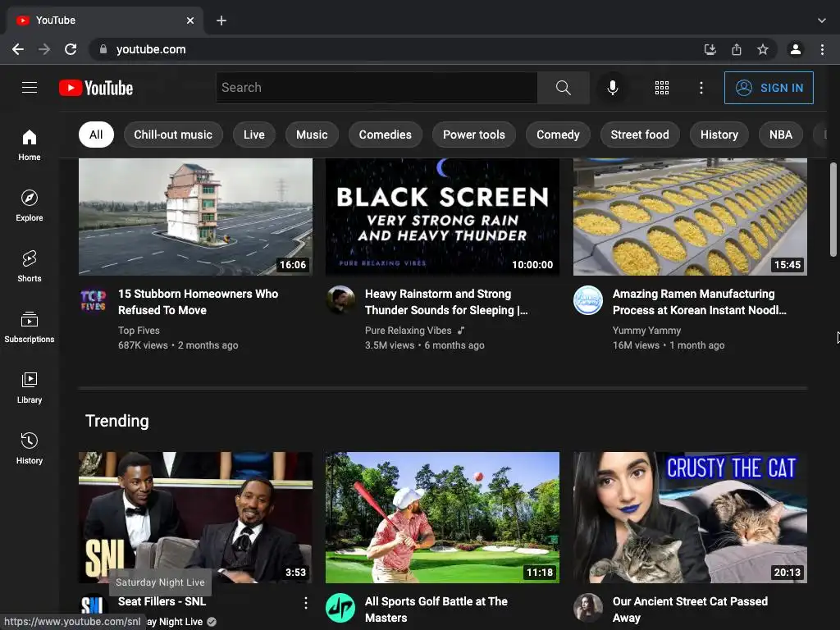Go back in browser
This screenshot has width=840, height=630.
point(18,49)
